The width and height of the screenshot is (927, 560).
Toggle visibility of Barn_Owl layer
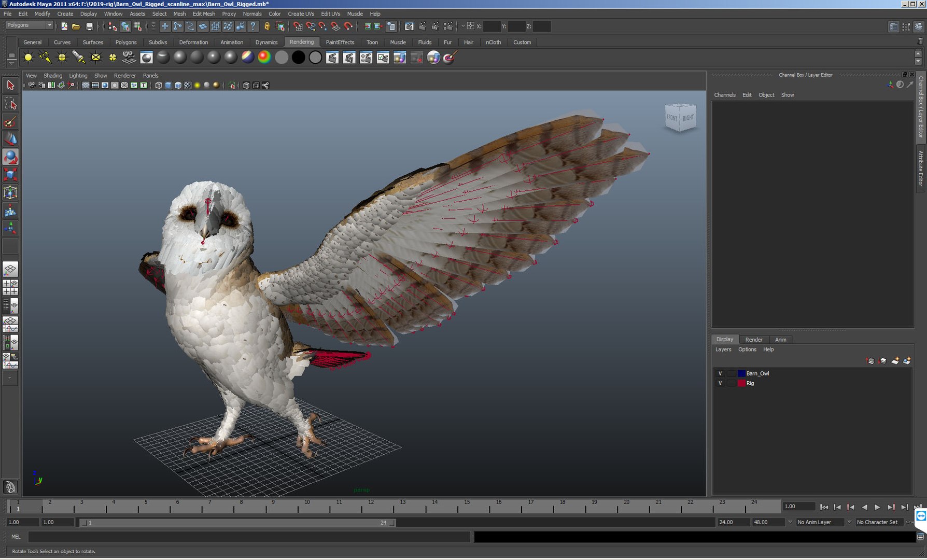tap(720, 373)
